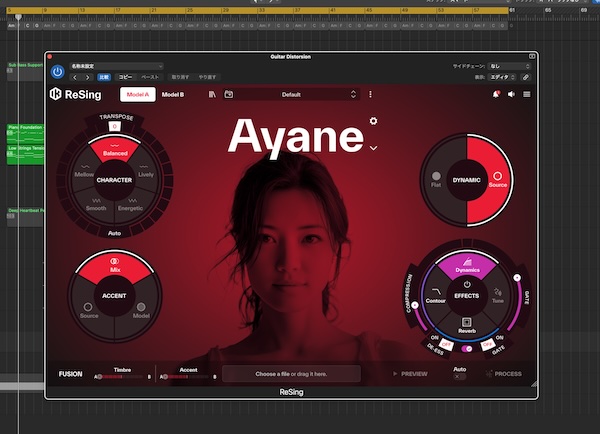600x434 pixels.
Task: Click Auto below the Character wheel
Action: coord(114,233)
